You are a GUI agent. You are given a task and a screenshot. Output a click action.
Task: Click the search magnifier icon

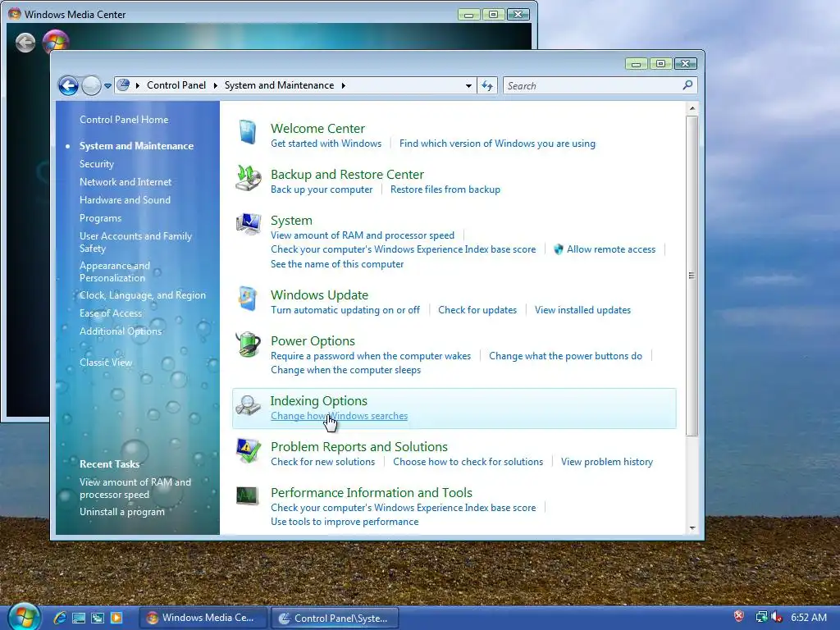[x=688, y=85]
